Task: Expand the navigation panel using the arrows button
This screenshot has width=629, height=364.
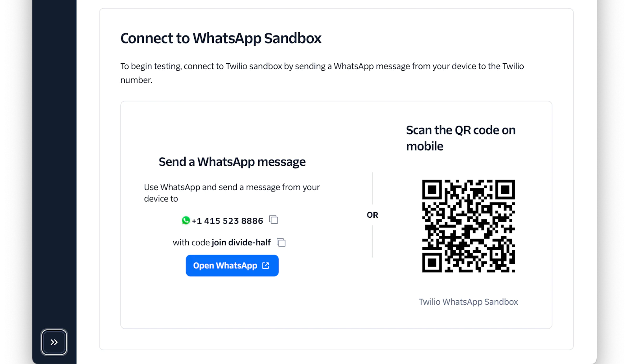Action: [x=54, y=342]
